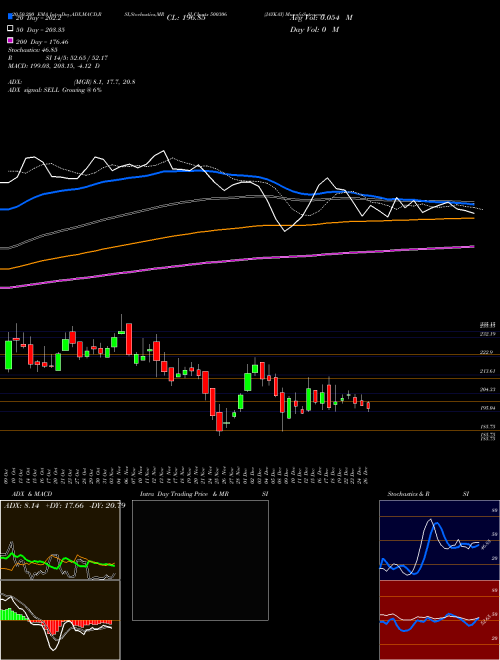The width and height of the screenshot is (500, 660).
Task: Click the '50 Day - 203.33' label
Action: tap(40, 29)
